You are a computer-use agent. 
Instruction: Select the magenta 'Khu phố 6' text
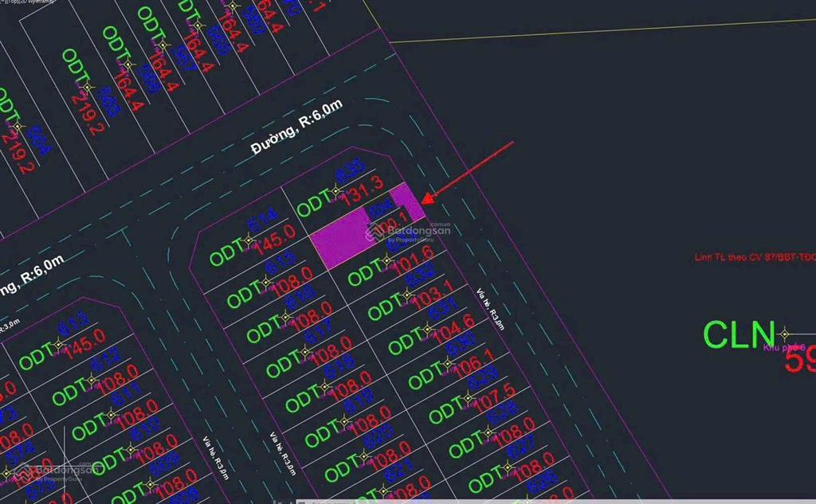tap(784, 347)
